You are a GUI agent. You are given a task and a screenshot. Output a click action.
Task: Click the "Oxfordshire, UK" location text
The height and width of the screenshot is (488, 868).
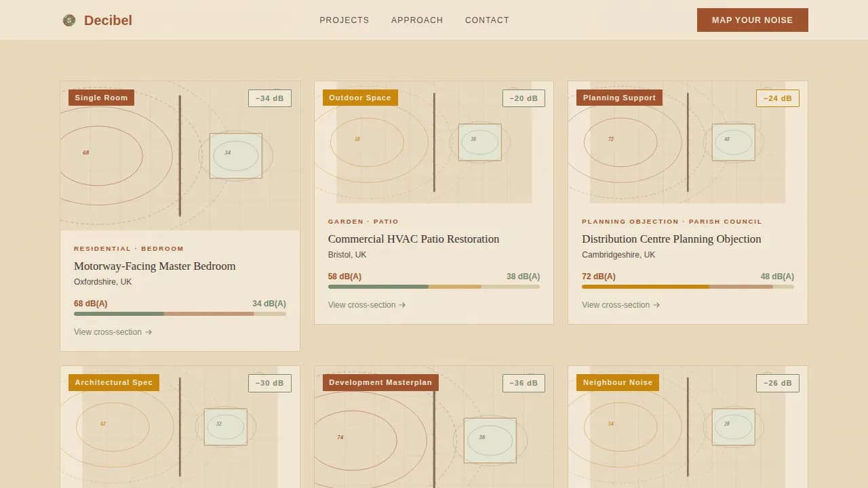[x=102, y=282]
